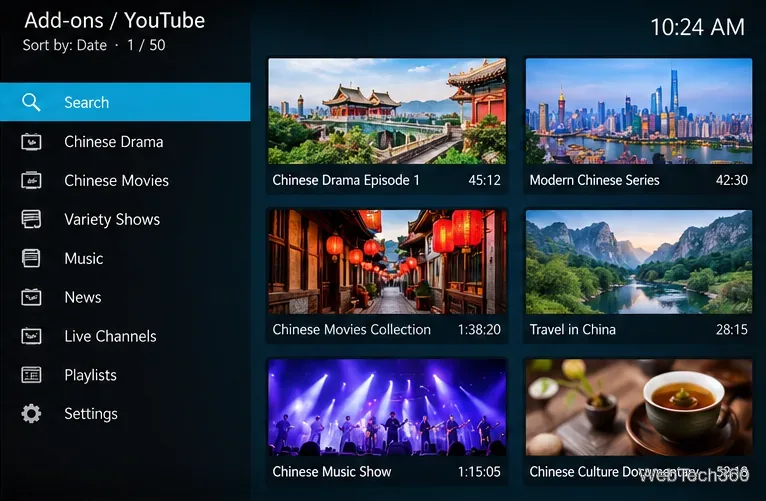Select the Search menu label
This screenshot has height=501, width=766.
point(86,102)
